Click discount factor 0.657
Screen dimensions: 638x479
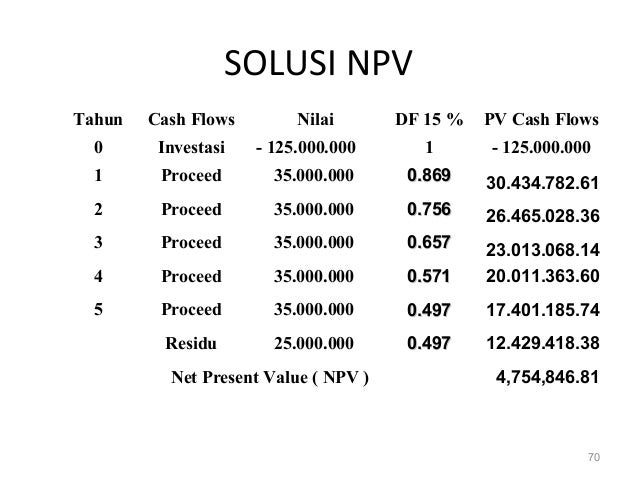coord(429,242)
